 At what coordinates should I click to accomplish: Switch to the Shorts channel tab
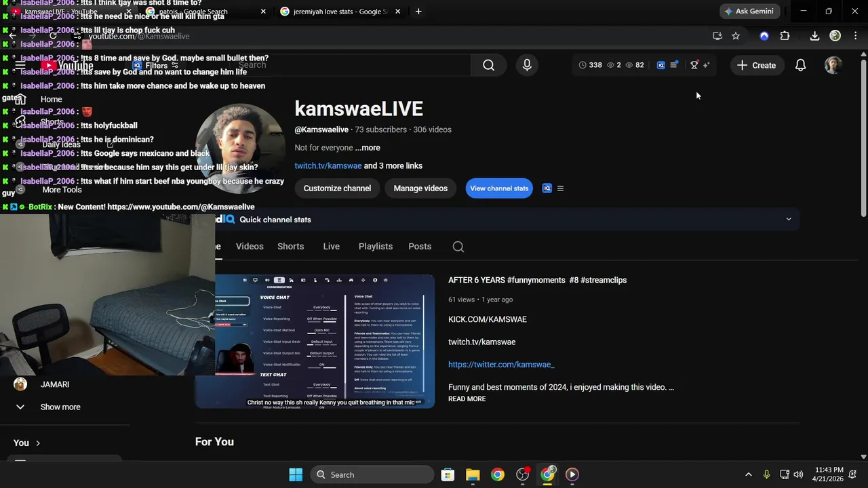point(290,247)
